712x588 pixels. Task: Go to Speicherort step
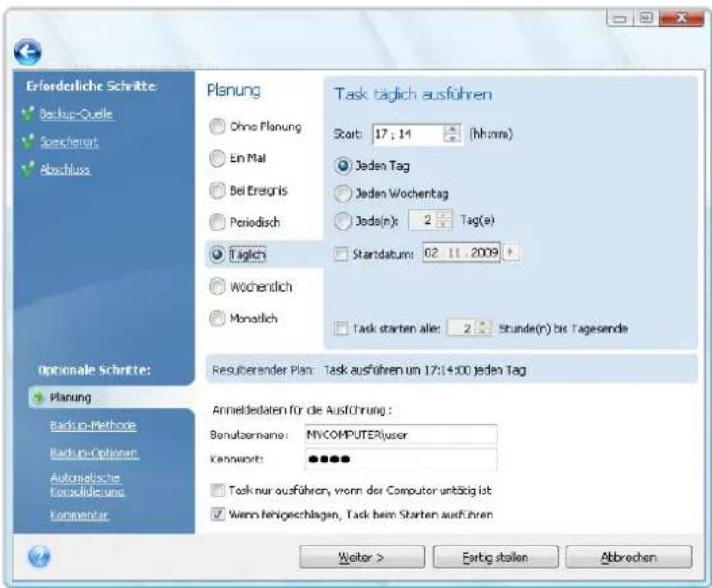click(69, 142)
